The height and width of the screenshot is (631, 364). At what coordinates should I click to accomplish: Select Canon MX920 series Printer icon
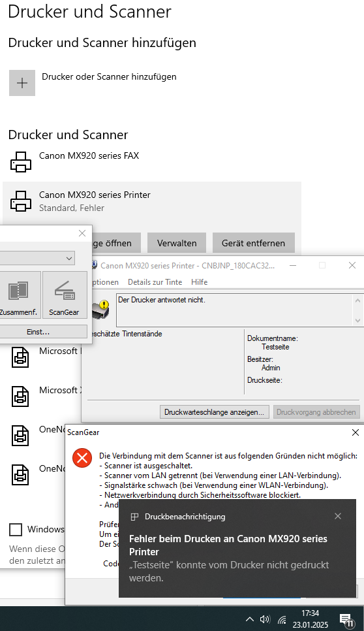[20, 201]
